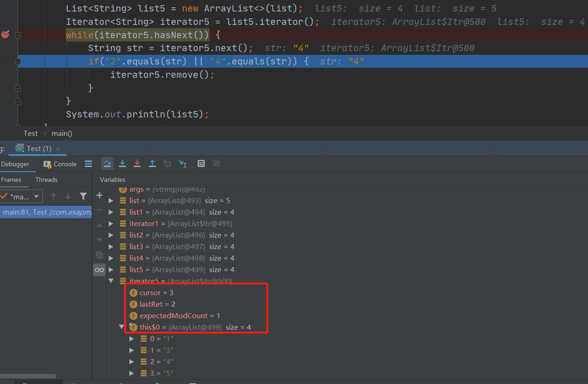Expand the list2 variable node
Screen dimensions: 588x384
click(111, 235)
